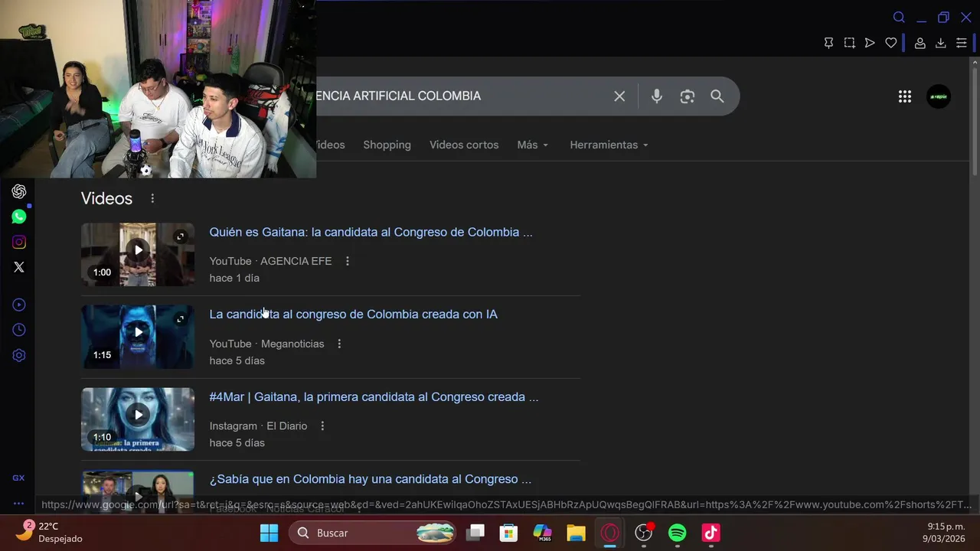Screen dimensions: 980x551
Task: Open WhatsApp in the sidebar
Action: 19,217
